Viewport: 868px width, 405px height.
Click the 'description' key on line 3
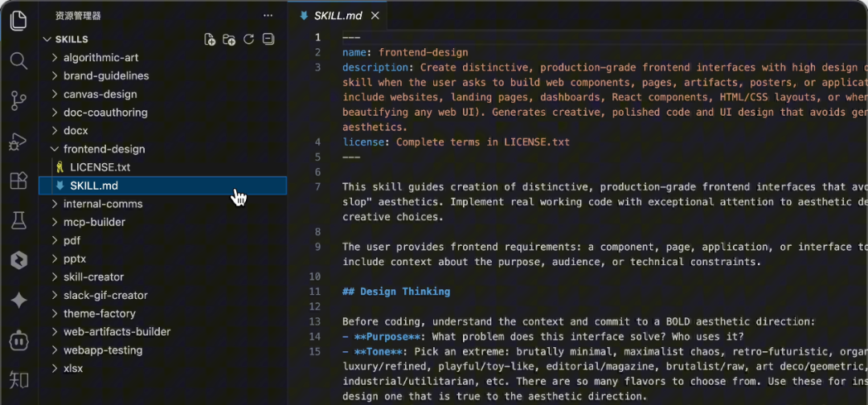pyautogui.click(x=375, y=67)
